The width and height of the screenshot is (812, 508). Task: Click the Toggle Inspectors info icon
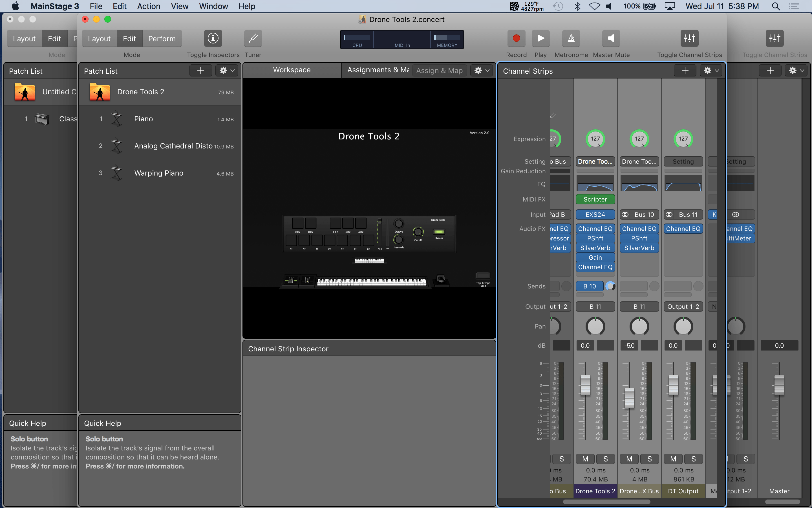coord(213,38)
